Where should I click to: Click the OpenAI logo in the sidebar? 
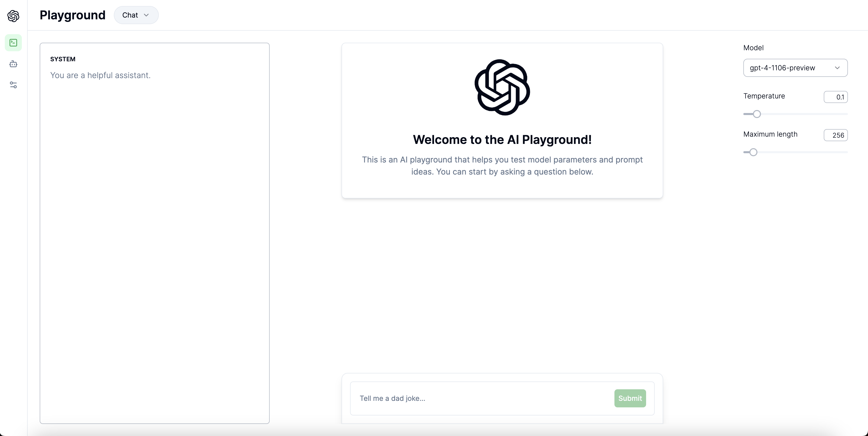coord(13,16)
